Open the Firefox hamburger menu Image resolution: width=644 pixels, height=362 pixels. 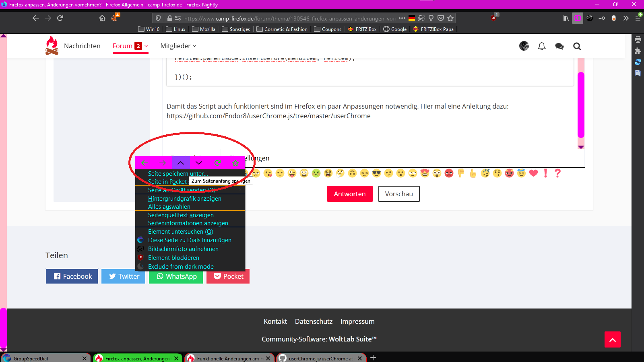click(638, 18)
